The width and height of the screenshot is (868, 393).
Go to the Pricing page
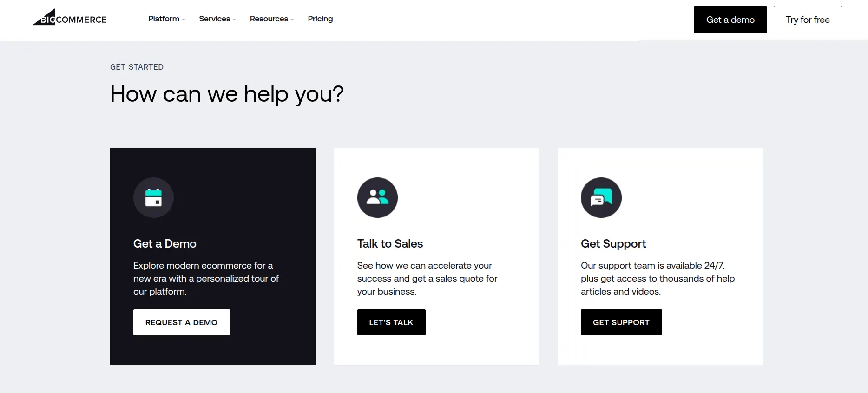(x=320, y=19)
